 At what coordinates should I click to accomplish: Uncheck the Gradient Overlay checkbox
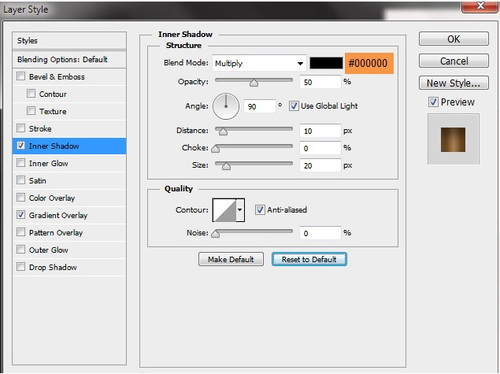pos(21,215)
